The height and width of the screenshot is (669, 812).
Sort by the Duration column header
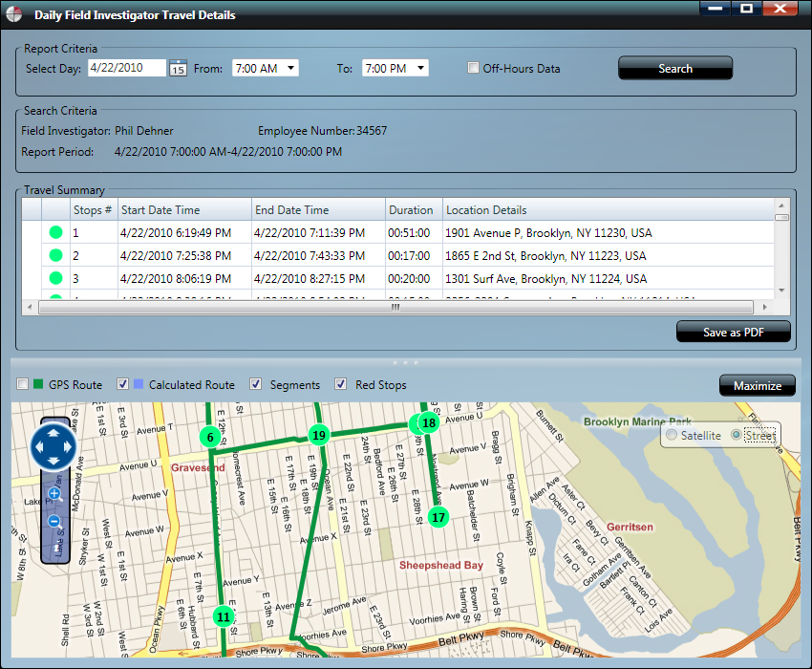[412, 210]
